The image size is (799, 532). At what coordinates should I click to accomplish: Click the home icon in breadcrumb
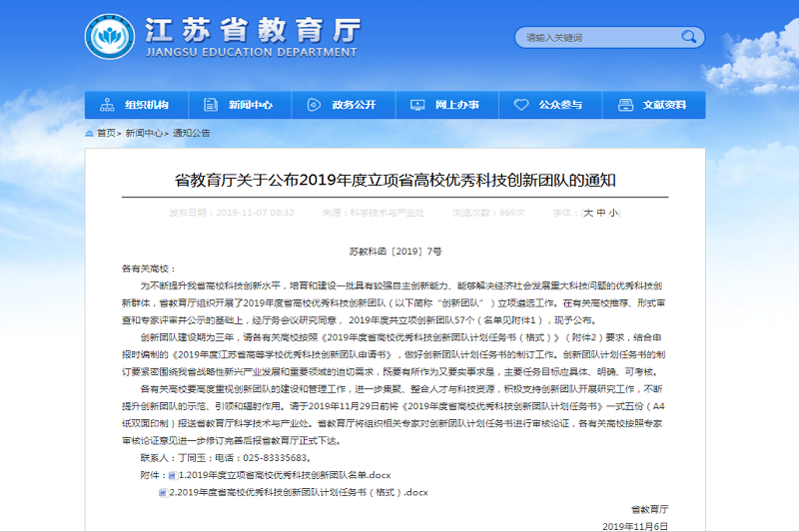[90, 133]
